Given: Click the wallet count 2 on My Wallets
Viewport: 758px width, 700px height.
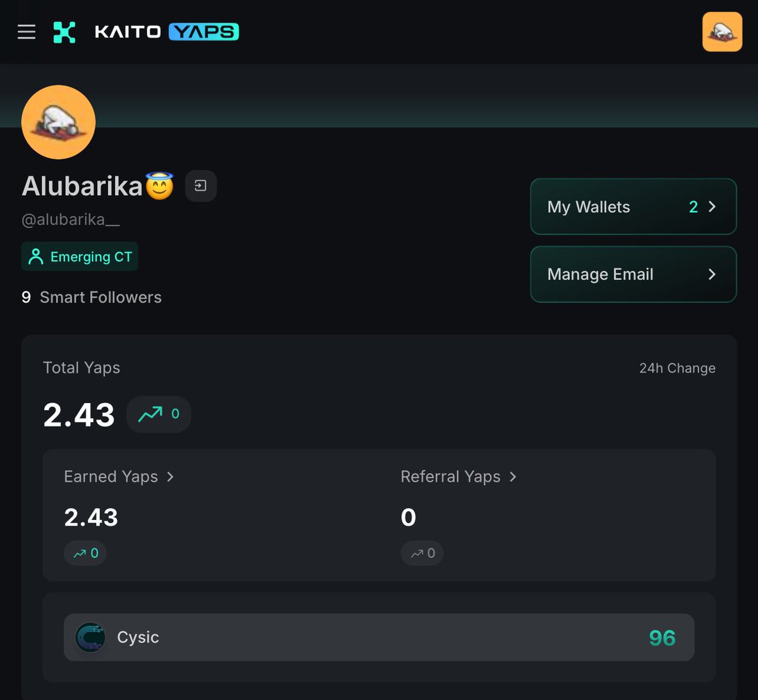Looking at the screenshot, I should (693, 207).
